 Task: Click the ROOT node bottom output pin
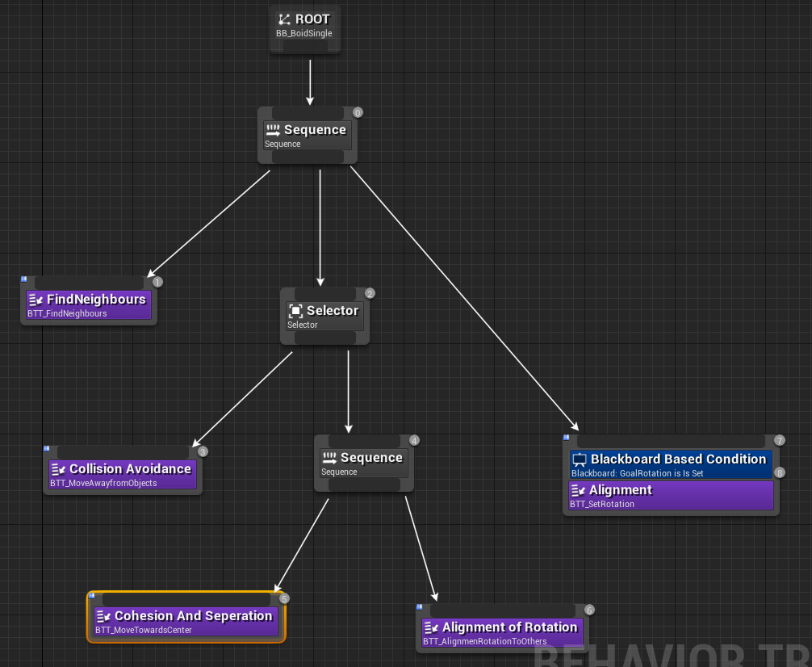tap(305, 47)
